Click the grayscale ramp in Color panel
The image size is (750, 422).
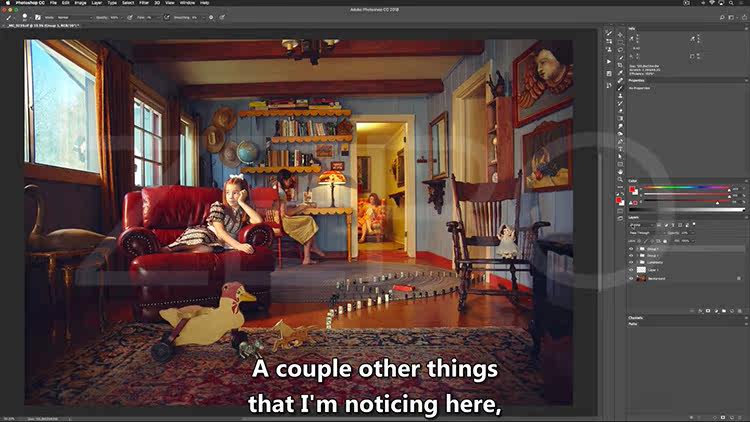tap(687, 210)
